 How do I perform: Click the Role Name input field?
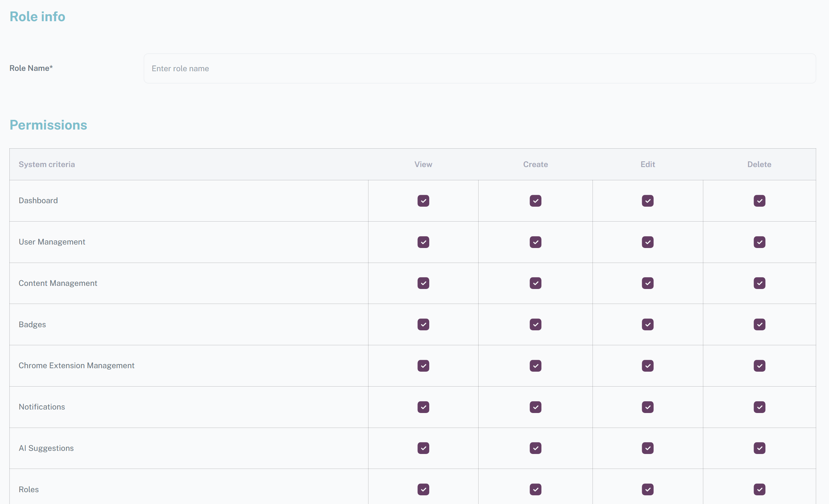point(479,68)
